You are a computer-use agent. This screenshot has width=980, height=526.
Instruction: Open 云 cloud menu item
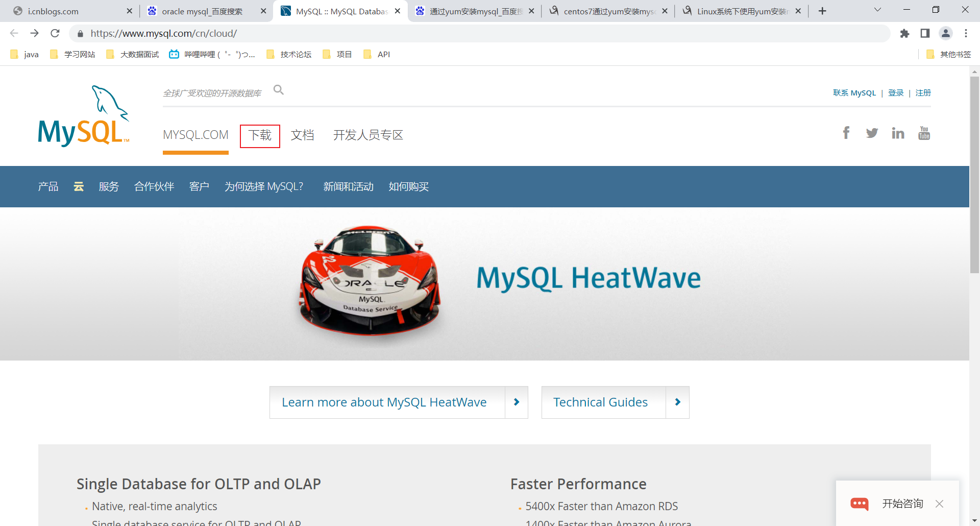(x=79, y=187)
